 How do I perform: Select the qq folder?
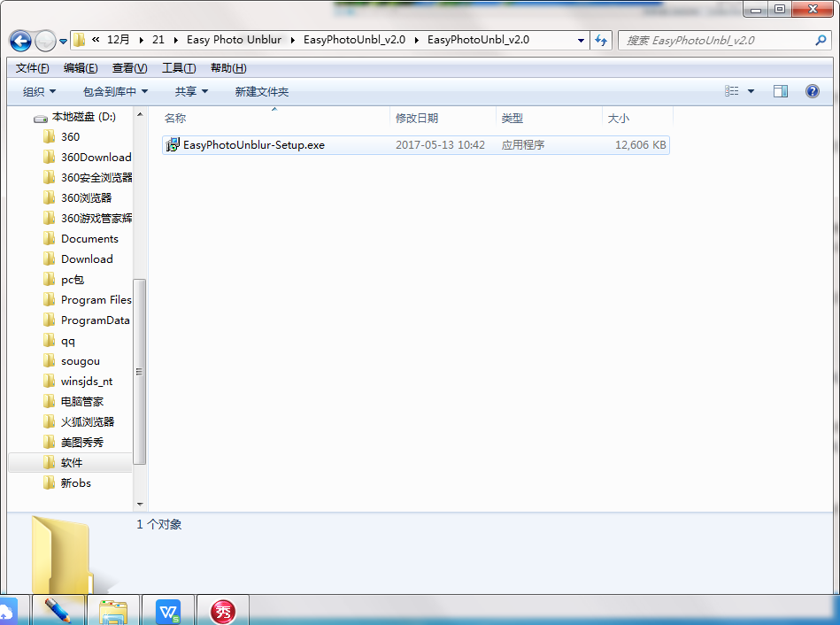tap(59, 340)
